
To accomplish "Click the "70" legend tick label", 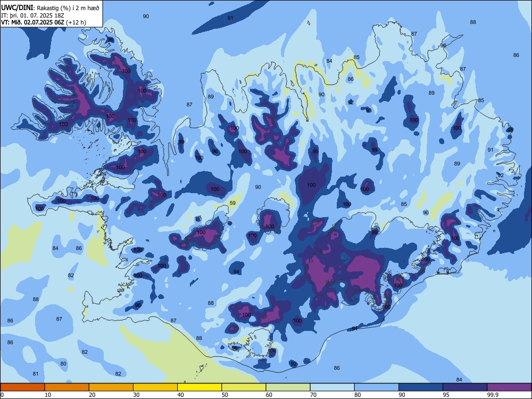I will [313, 395].
